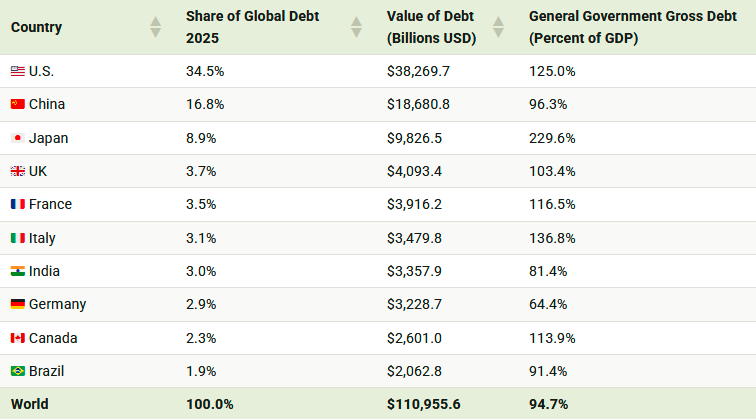Click the Brazil flag icon

(x=17, y=371)
